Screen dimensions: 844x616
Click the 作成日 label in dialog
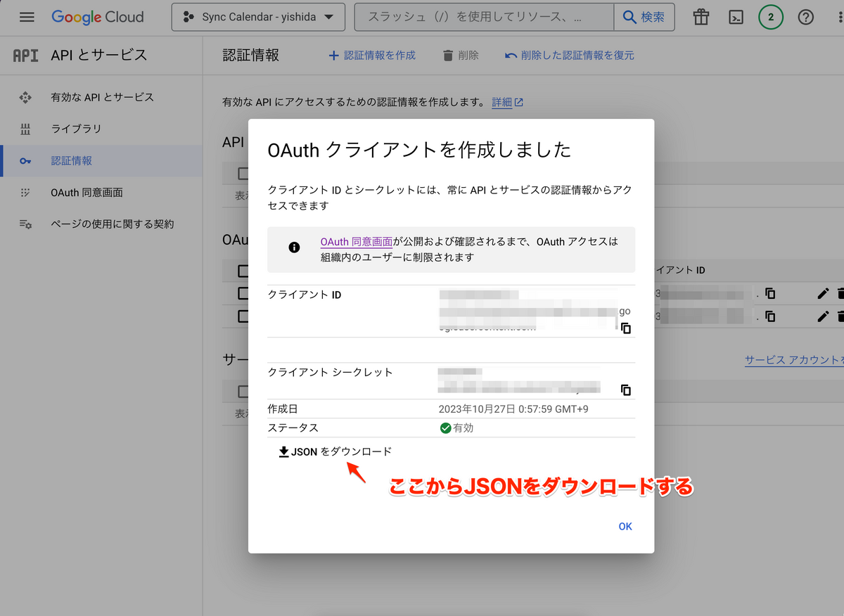(283, 409)
